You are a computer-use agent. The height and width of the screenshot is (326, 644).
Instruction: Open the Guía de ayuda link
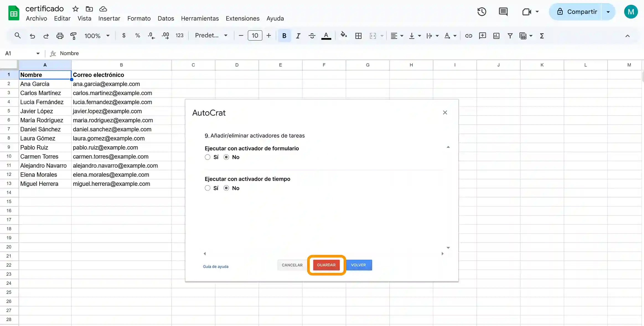point(216,267)
